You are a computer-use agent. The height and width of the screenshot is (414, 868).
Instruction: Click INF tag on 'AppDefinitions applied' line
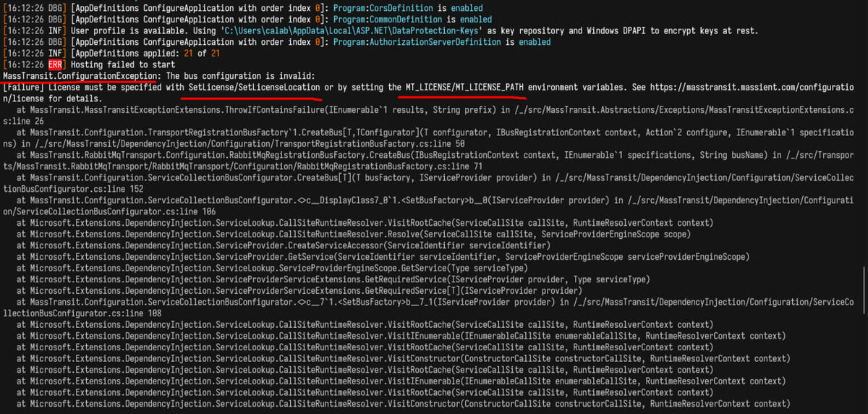[x=56, y=54]
